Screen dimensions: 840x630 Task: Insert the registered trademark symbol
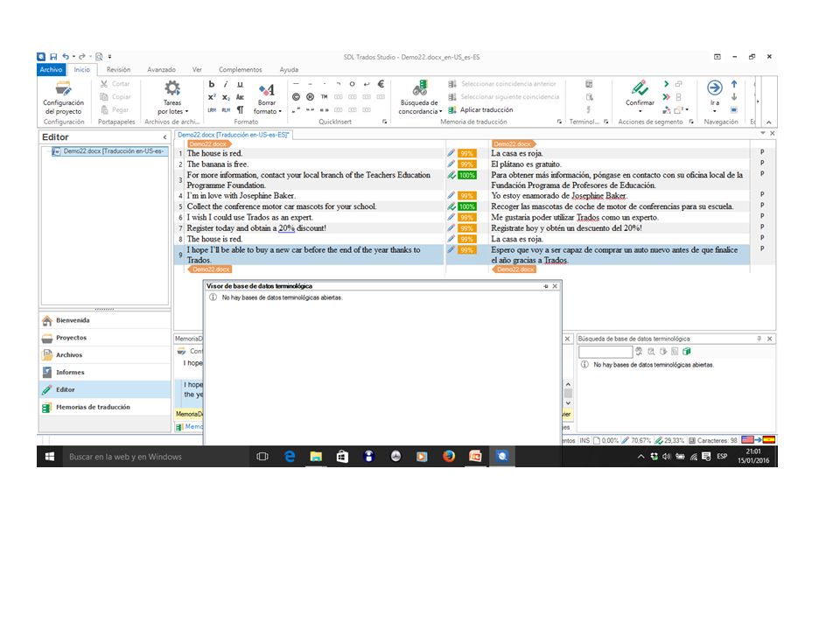click(x=310, y=97)
